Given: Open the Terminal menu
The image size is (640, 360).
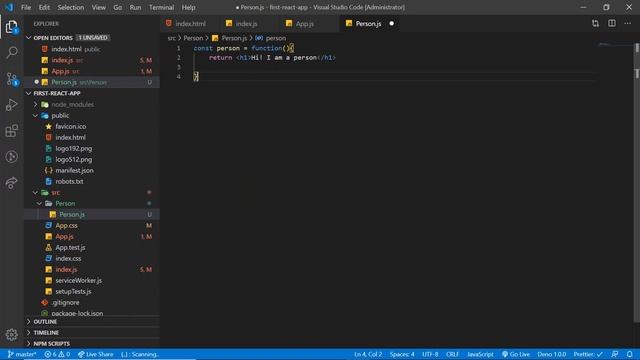Looking at the screenshot, I should (161, 7).
